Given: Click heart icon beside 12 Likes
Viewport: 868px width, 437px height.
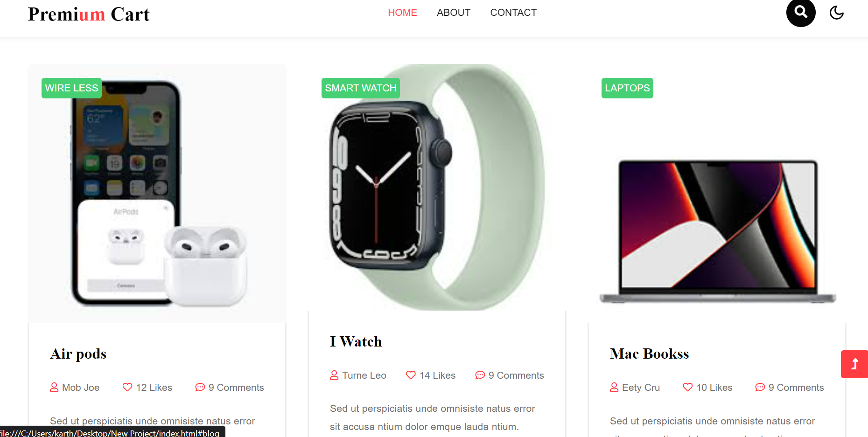Looking at the screenshot, I should point(127,387).
